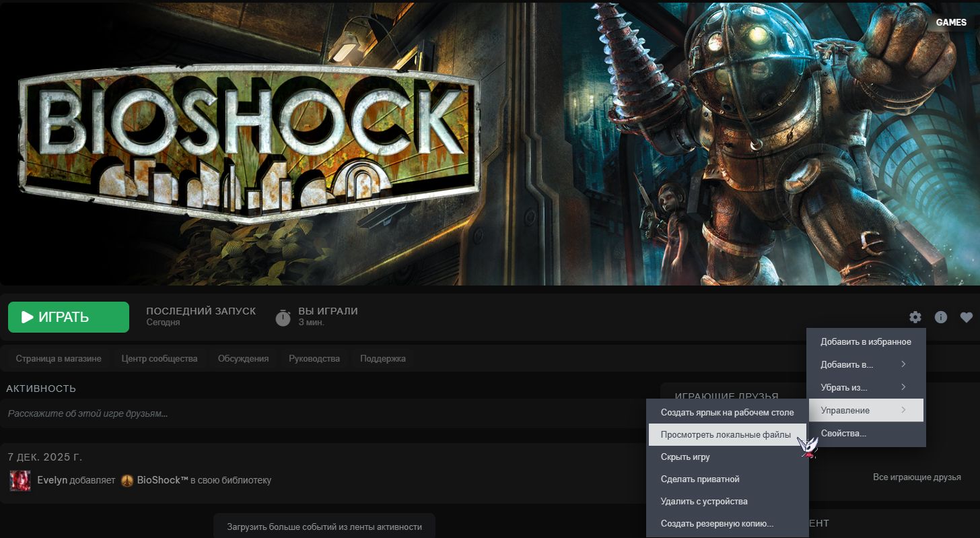Visit the Поддержка page

(383, 358)
